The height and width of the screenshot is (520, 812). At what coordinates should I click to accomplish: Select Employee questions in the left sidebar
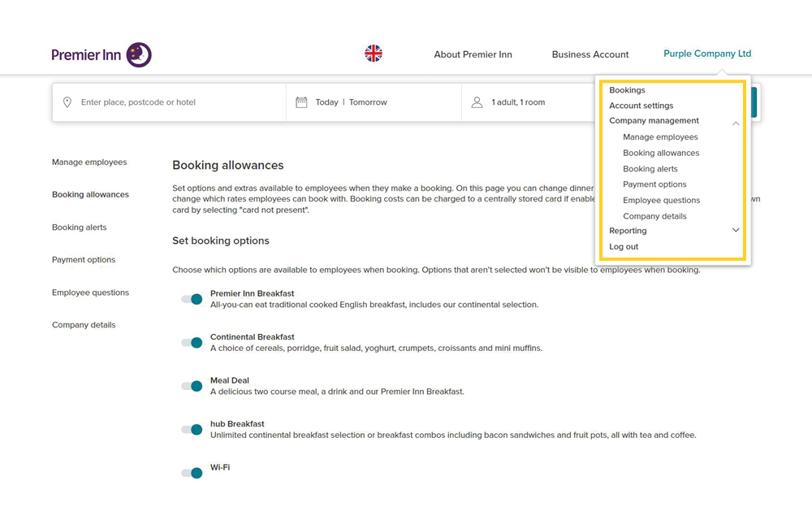(x=90, y=292)
